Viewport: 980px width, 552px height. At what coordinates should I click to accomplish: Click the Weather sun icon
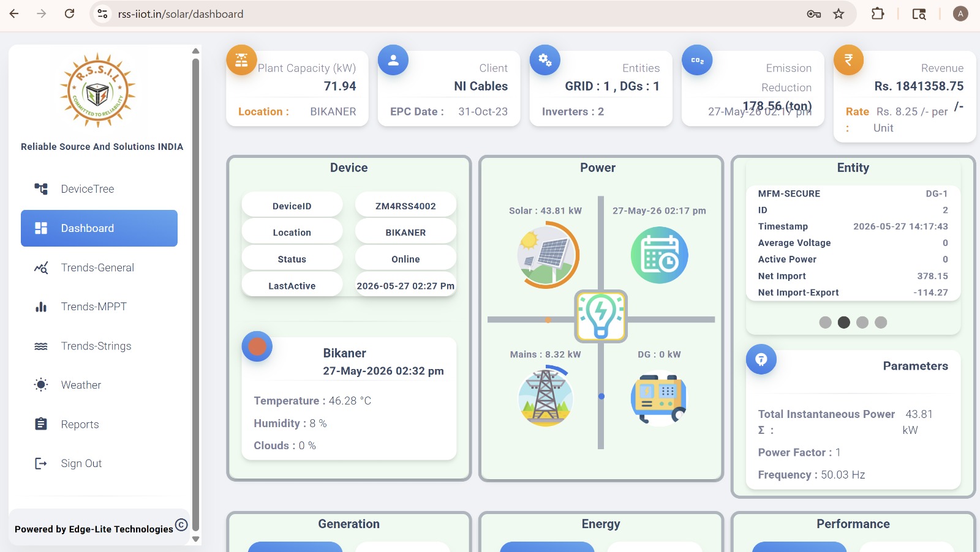41,385
